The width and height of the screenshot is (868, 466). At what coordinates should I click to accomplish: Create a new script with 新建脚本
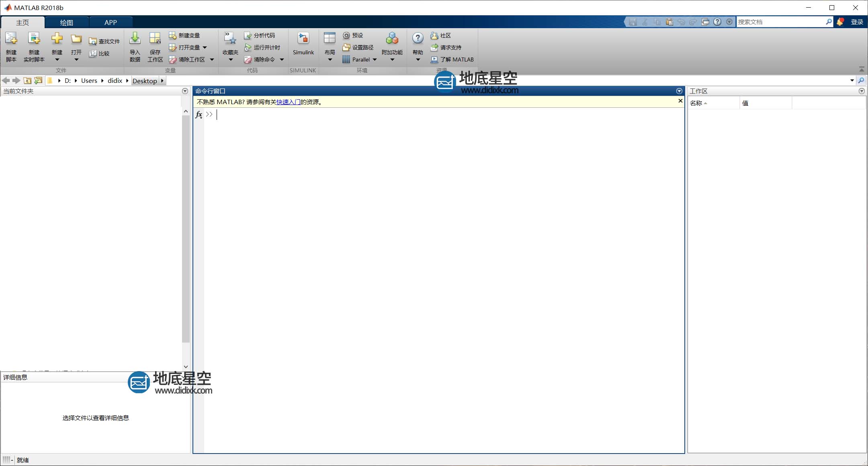pos(11,47)
